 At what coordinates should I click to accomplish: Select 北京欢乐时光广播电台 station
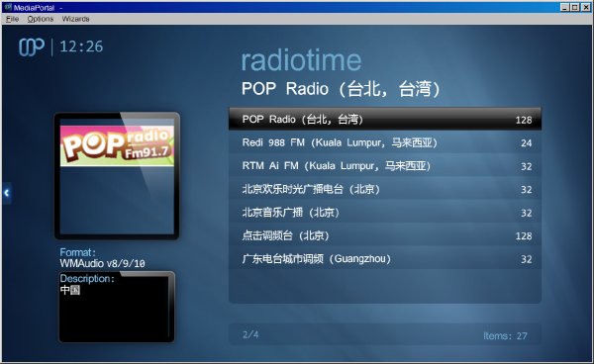point(385,189)
